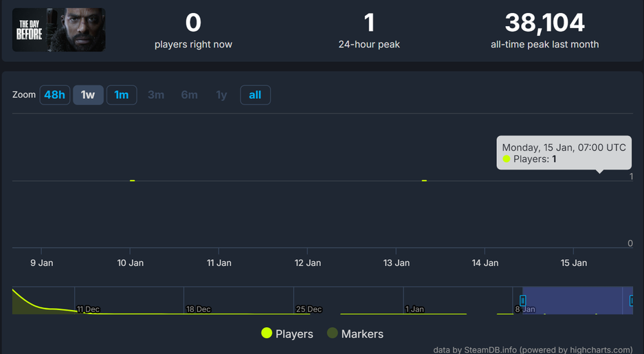Grab the left navigator range handle
This screenshot has height=354, width=644.
coord(523,300)
